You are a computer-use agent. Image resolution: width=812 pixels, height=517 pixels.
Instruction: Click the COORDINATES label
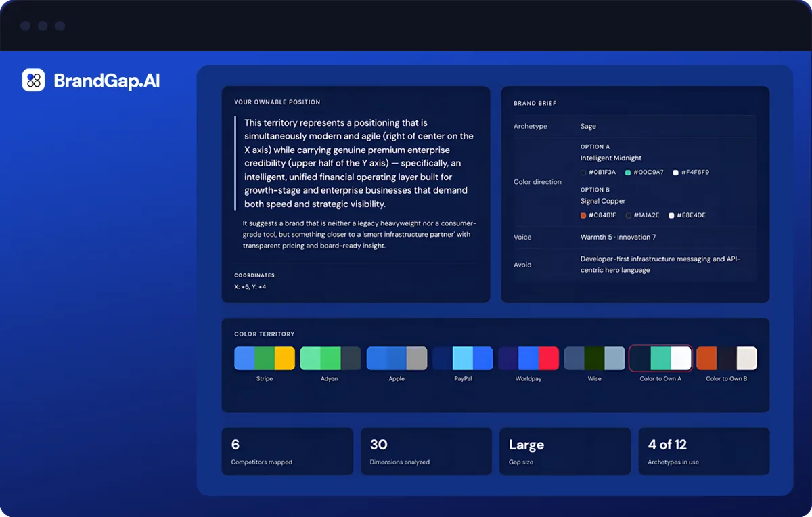point(254,275)
